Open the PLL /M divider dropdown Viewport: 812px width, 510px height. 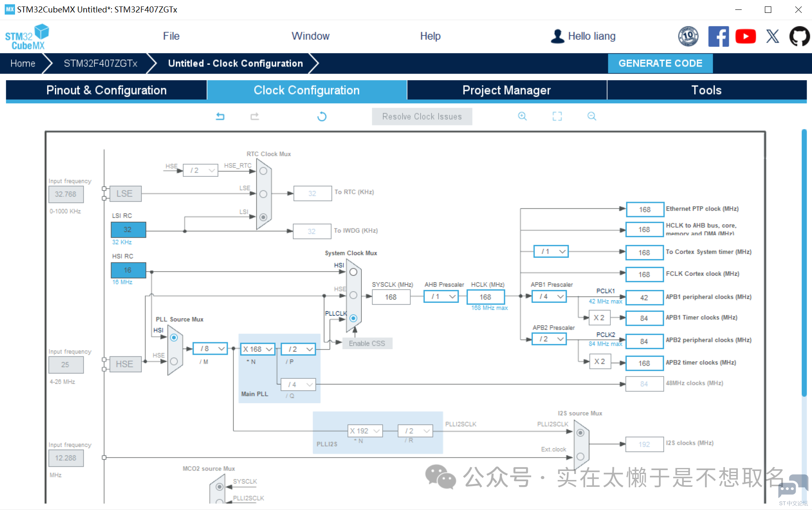(x=210, y=349)
